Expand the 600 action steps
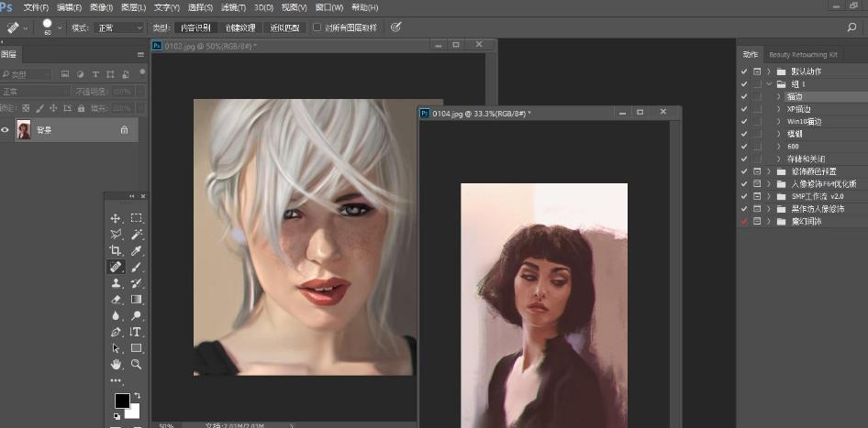The width and height of the screenshot is (868, 428). tap(779, 147)
